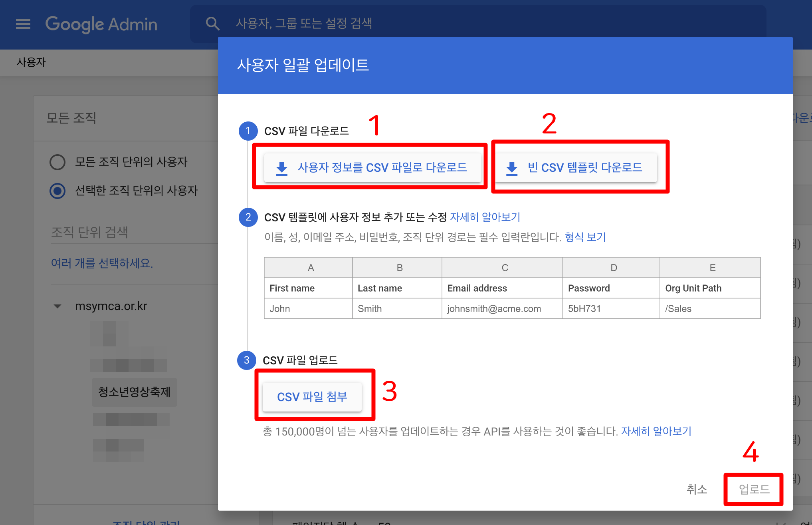Image resolution: width=812 pixels, height=525 pixels.
Task: Click 취소 to cancel dialog
Action: coord(697,489)
